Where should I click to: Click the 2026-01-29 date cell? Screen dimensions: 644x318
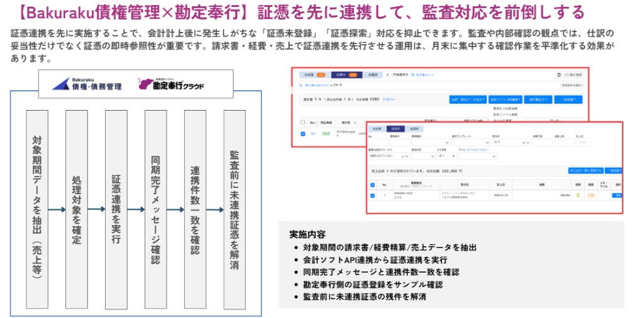[x=501, y=195]
